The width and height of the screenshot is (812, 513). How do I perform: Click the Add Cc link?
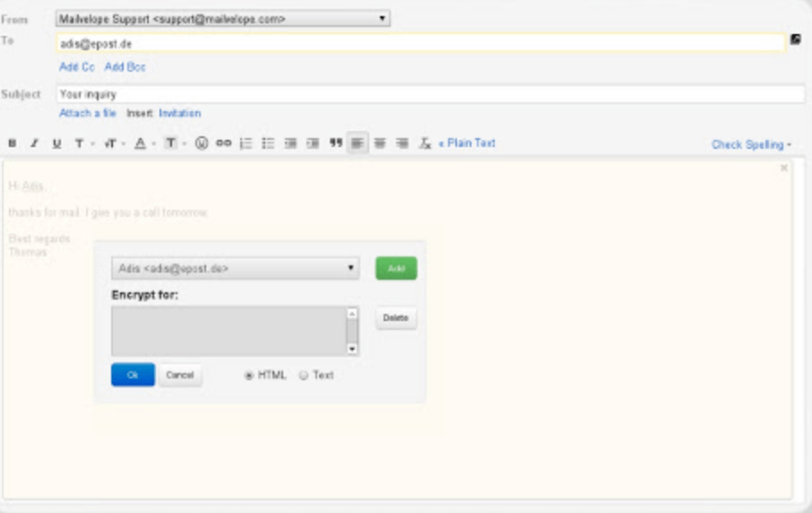[77, 67]
